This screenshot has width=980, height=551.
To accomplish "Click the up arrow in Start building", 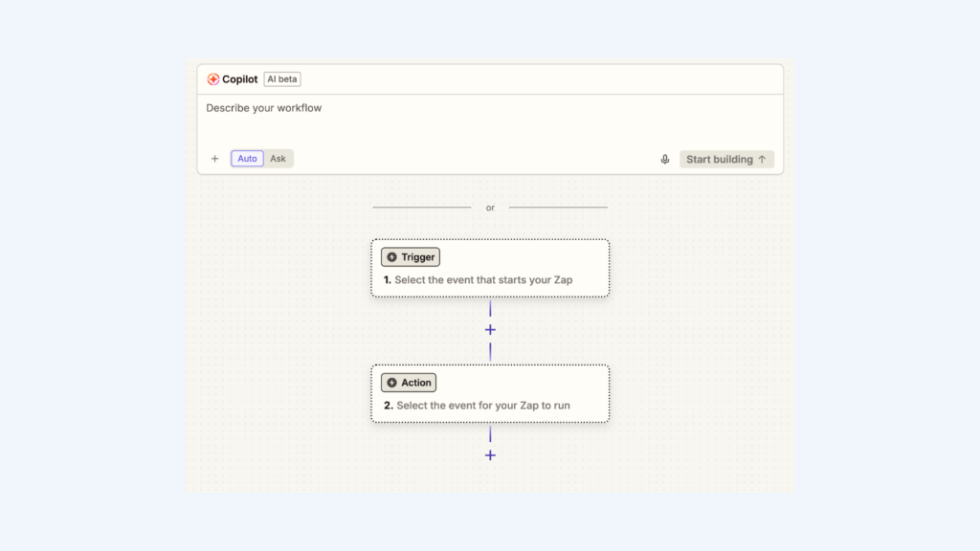I will point(763,160).
